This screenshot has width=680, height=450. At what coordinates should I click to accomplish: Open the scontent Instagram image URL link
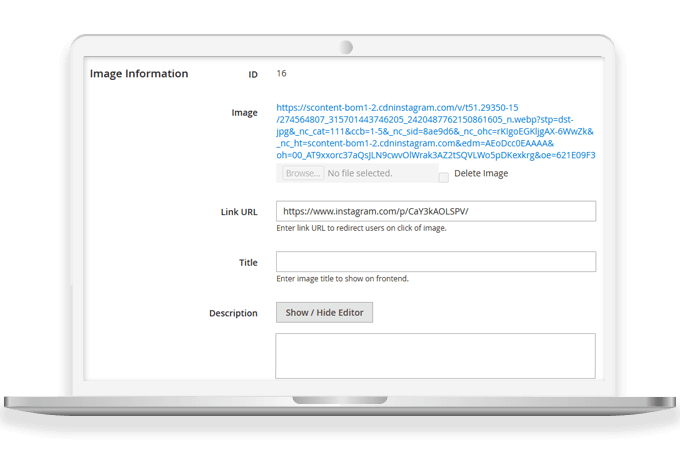click(x=435, y=134)
